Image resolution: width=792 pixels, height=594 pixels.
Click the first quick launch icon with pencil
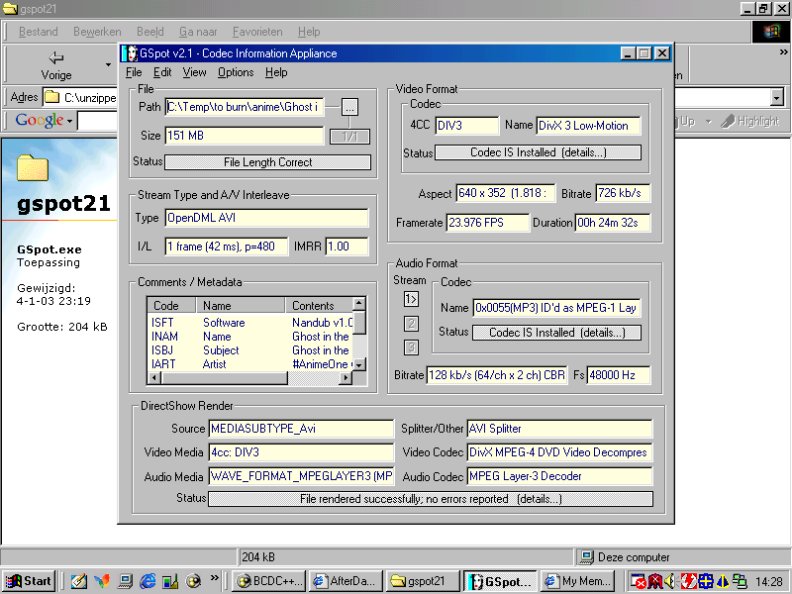[x=78, y=581]
